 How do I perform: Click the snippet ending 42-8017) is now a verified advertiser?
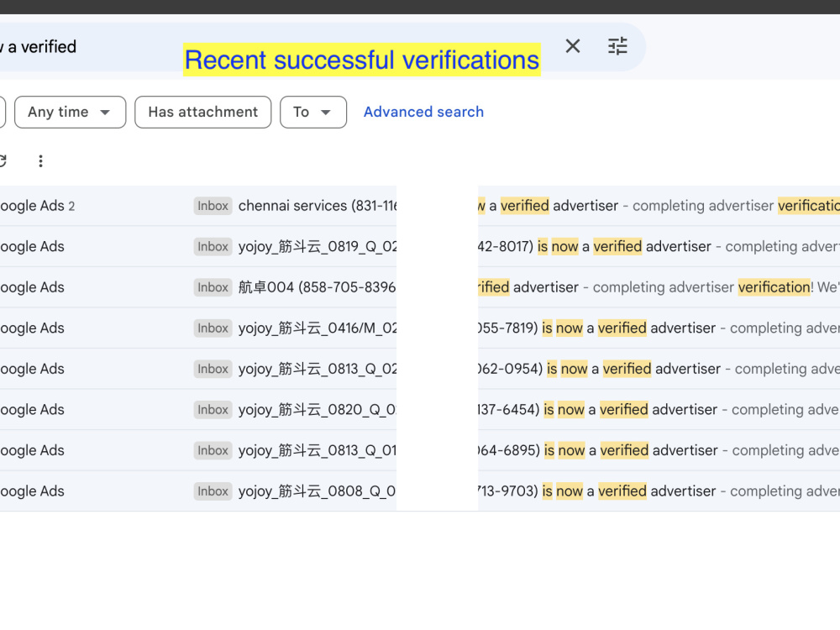tap(595, 246)
